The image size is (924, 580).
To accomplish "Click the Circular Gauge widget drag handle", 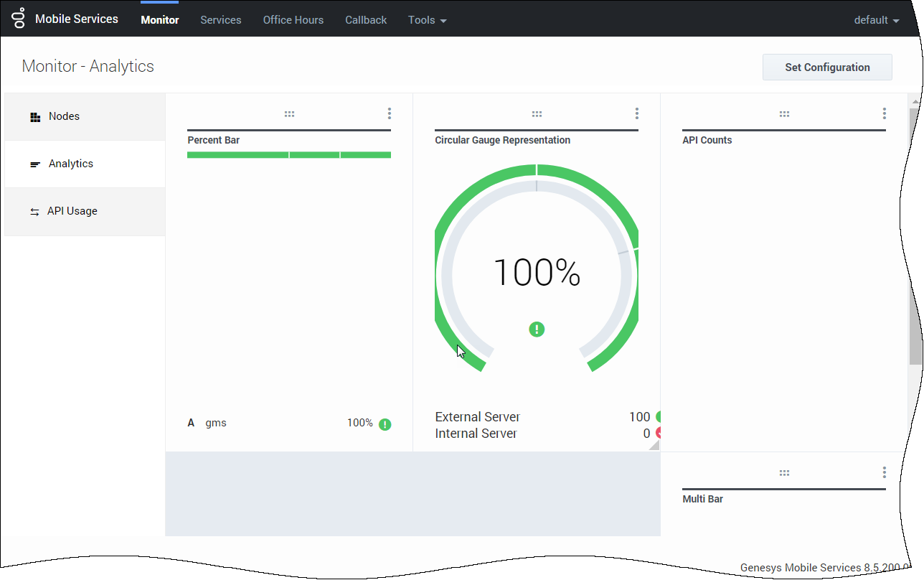I will point(537,114).
